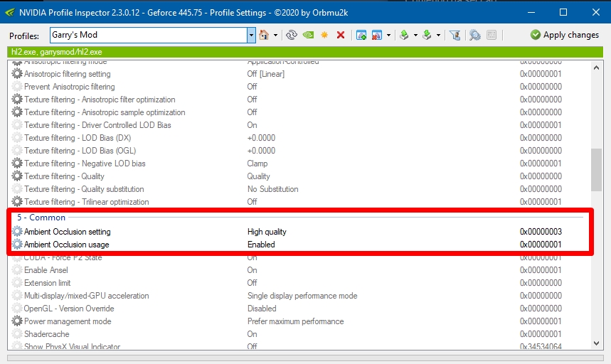Click the Enabled value for Ambient Occlusion usage

[261, 245]
